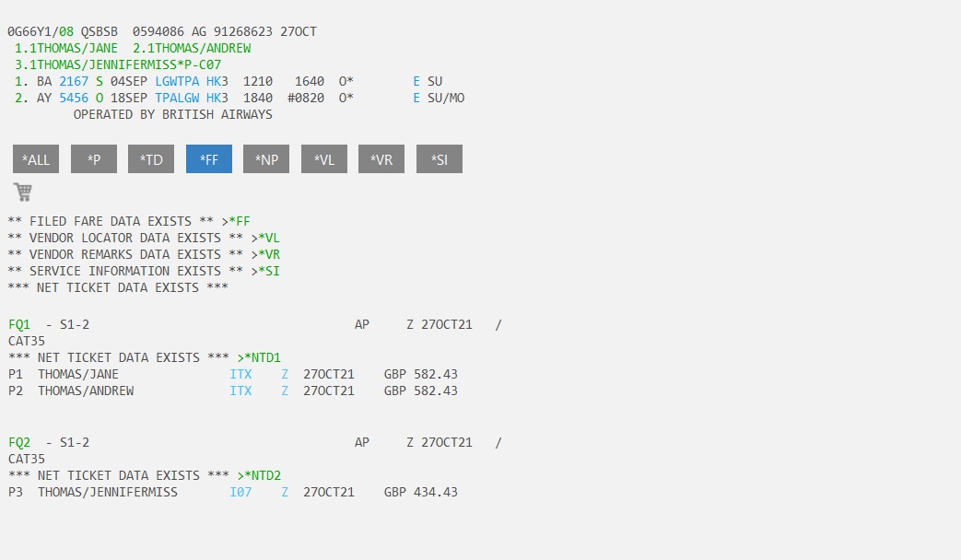Click the green 08 after 0G66Y1/
The width and height of the screenshot is (961, 560).
coord(66,32)
